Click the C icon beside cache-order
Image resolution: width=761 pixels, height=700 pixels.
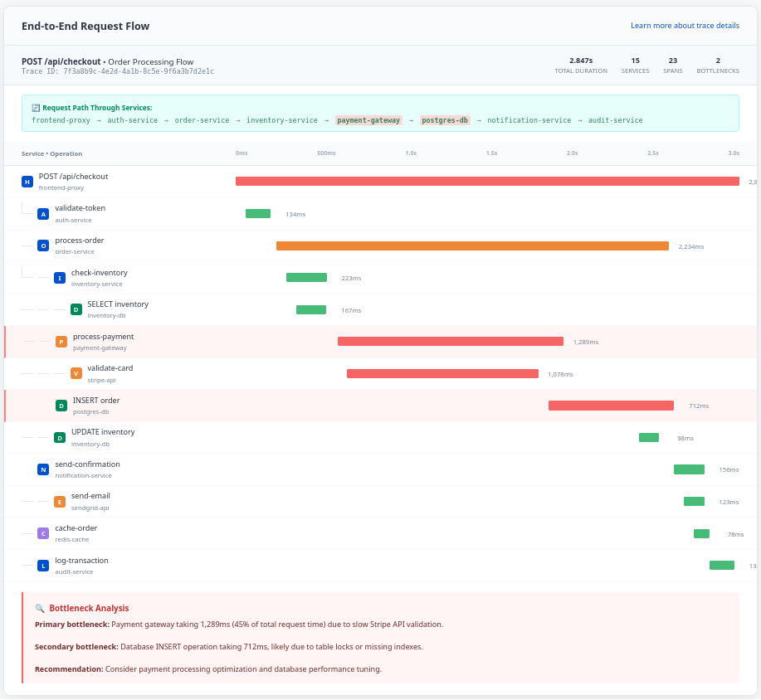coord(43,533)
